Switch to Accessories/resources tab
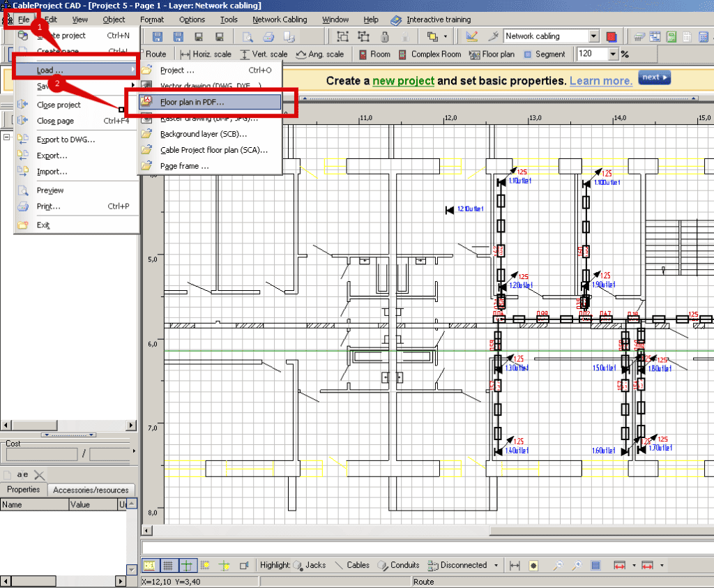Screen dimensions: 714x588 click(x=91, y=490)
